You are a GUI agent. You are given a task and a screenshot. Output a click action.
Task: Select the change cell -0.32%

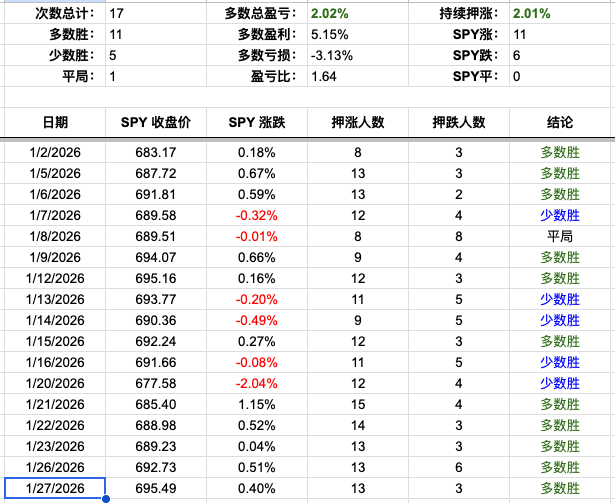click(x=257, y=215)
